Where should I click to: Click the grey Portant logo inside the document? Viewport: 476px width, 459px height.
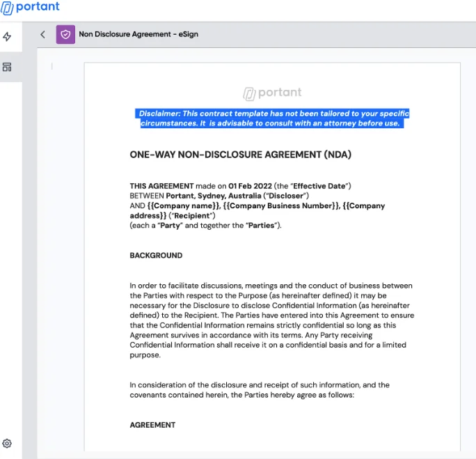272,93
